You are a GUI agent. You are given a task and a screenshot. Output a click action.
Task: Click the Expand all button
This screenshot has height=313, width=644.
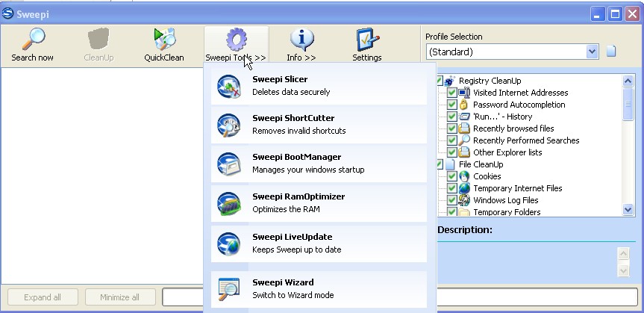43,297
